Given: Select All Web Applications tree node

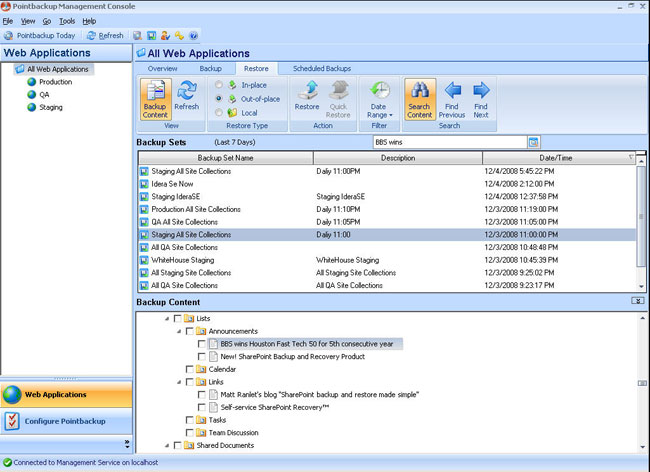Looking at the screenshot, I should click(54, 69).
